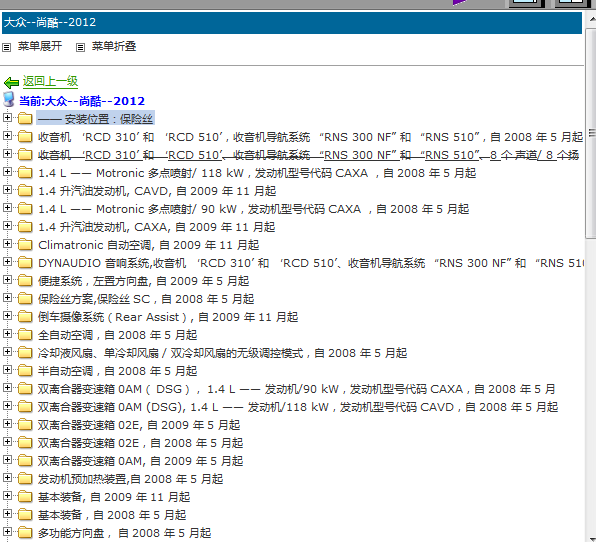The width and height of the screenshot is (596, 542).
Task: Click folder icon for 基本装备，自 2008 年 5 月起
Action: point(25,515)
